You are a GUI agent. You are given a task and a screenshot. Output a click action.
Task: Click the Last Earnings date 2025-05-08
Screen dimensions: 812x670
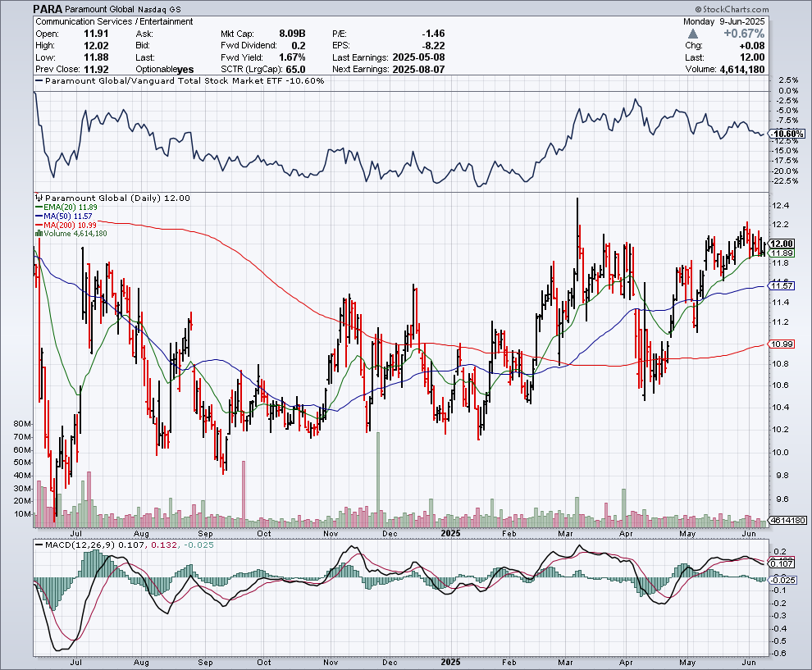pyautogui.click(x=418, y=57)
